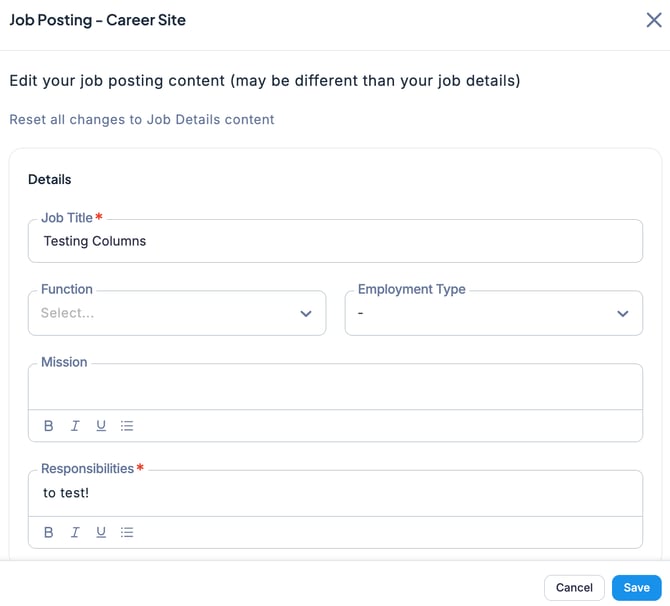
Task: Apply Underline in Responsibilities toolbar
Action: pyautogui.click(x=101, y=533)
